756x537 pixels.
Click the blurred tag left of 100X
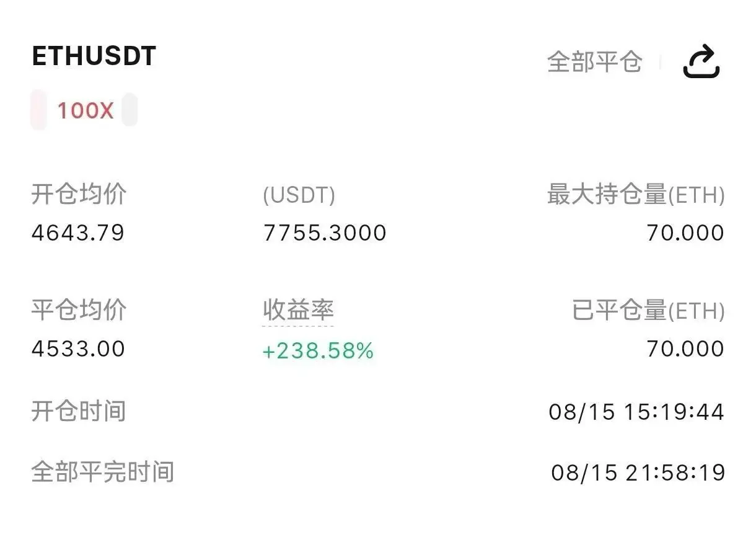pyautogui.click(x=39, y=110)
